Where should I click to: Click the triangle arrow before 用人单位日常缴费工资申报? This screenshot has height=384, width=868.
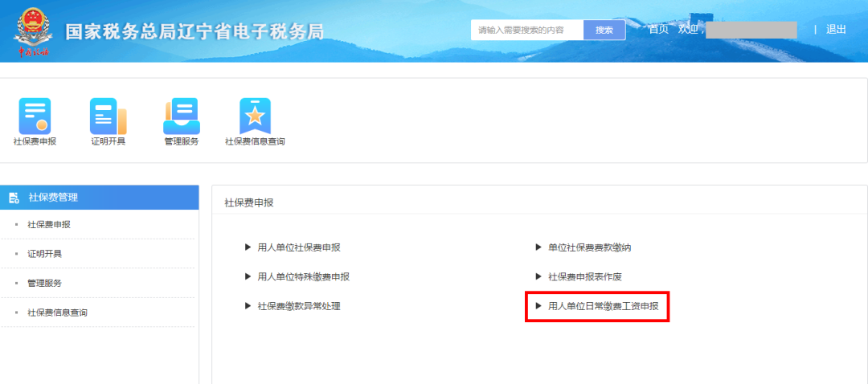click(x=538, y=305)
